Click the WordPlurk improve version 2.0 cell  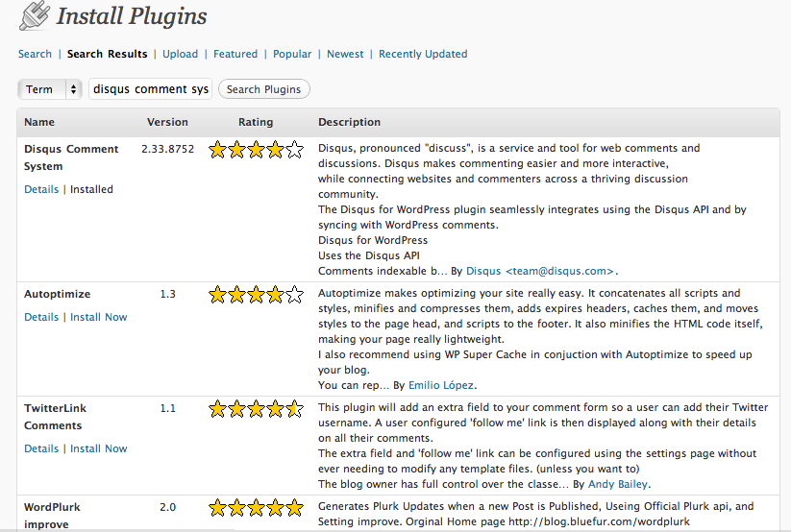pos(167,507)
